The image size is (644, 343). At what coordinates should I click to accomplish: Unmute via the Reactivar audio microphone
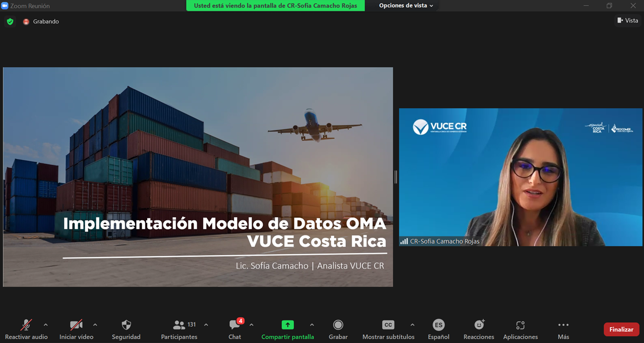point(26,329)
